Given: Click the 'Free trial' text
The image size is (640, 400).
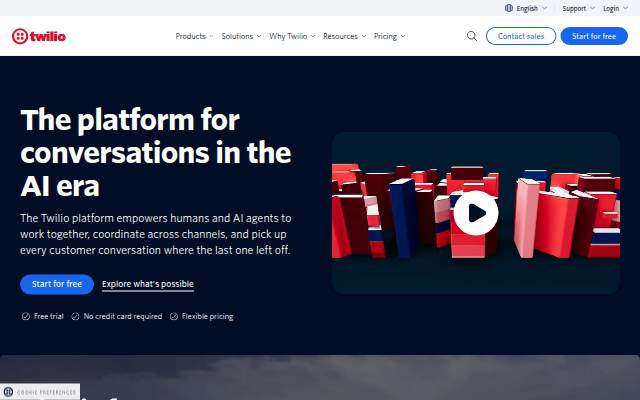Looking at the screenshot, I should tap(49, 316).
